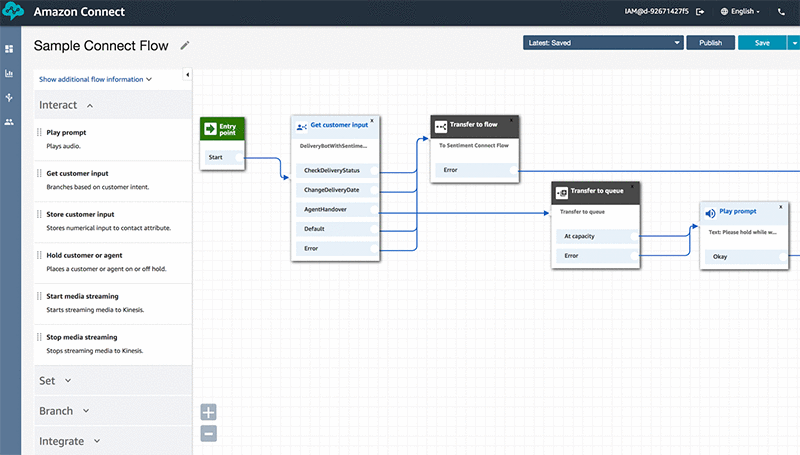Open the metrics chart icon in sidebar
The width and height of the screenshot is (800, 455).
(9, 73)
